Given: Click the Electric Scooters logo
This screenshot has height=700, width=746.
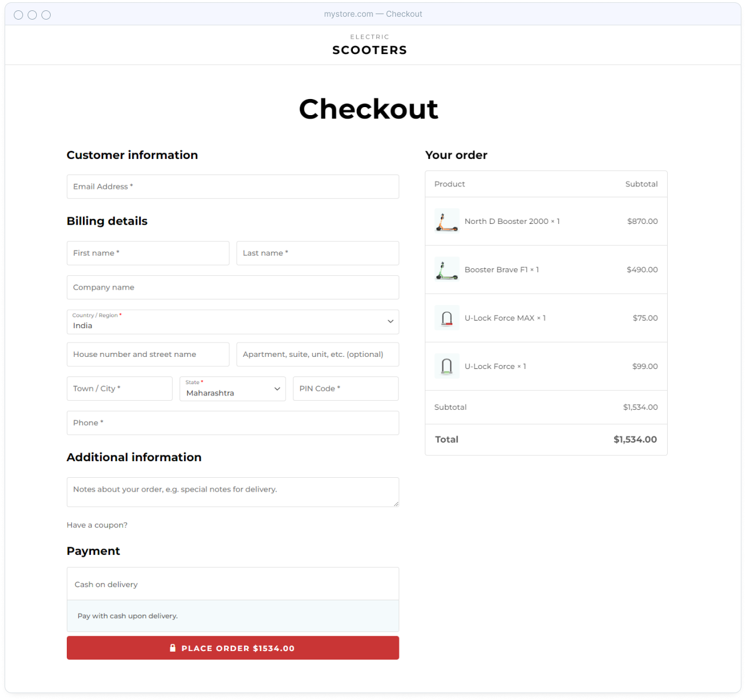Looking at the screenshot, I should coord(370,45).
